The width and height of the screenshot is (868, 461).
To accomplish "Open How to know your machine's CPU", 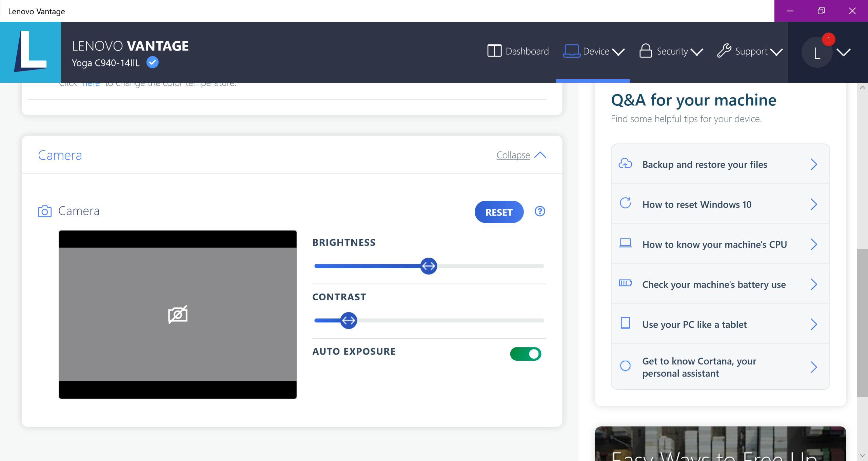I will (720, 244).
